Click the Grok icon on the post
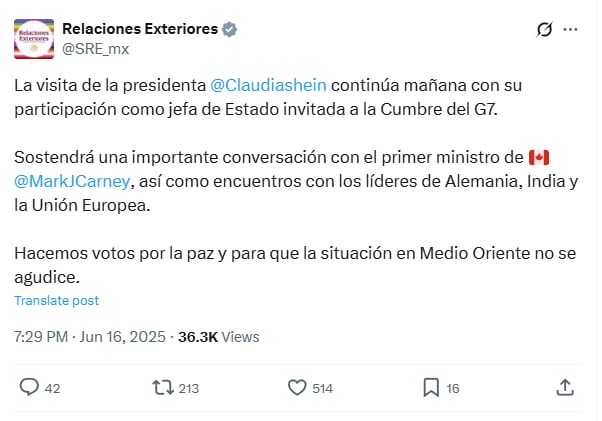 click(x=544, y=30)
